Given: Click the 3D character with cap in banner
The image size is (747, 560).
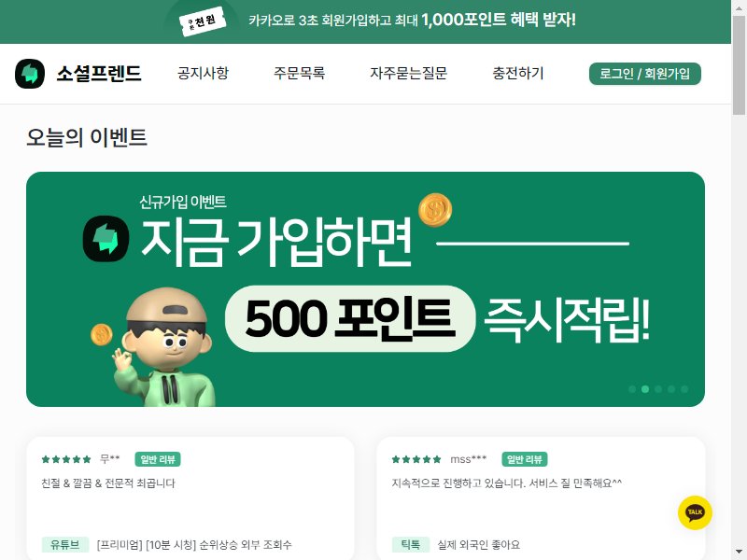Looking at the screenshot, I should pyautogui.click(x=164, y=346).
